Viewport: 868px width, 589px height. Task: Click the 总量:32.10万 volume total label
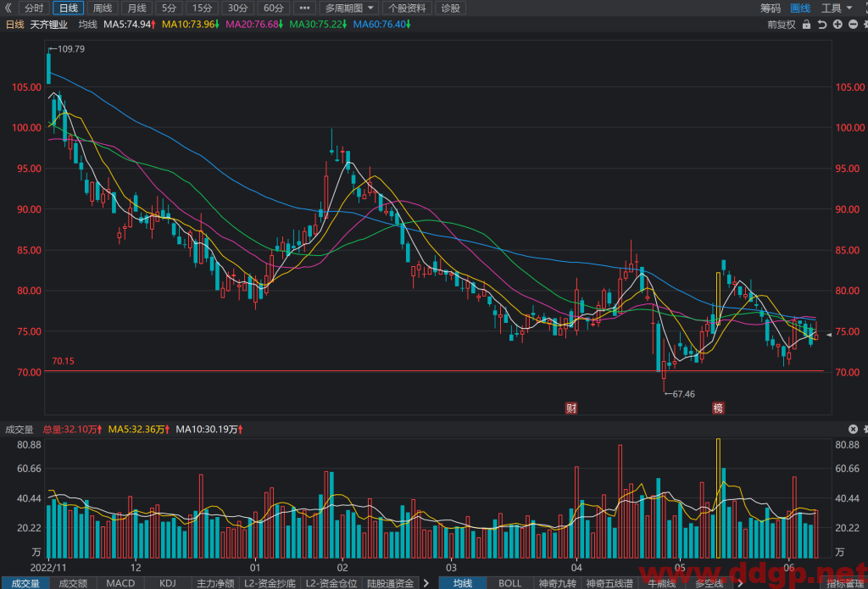point(73,429)
